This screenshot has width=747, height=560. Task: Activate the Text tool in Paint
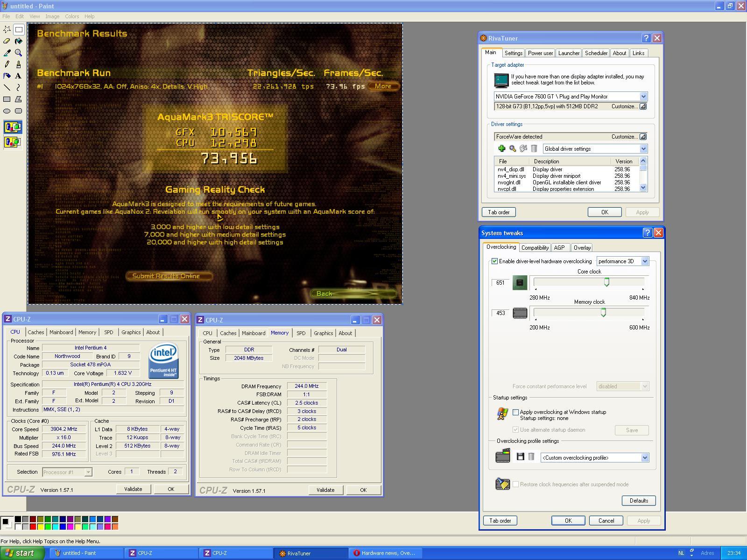19,76
